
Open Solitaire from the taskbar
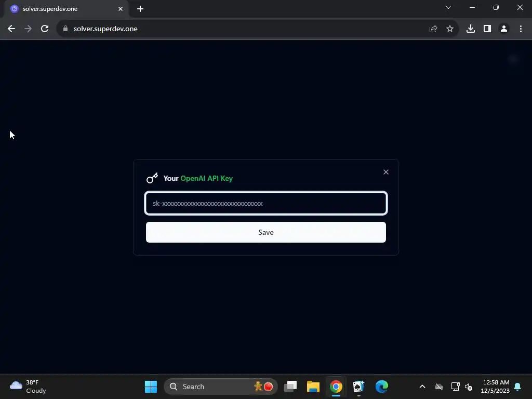click(x=358, y=387)
